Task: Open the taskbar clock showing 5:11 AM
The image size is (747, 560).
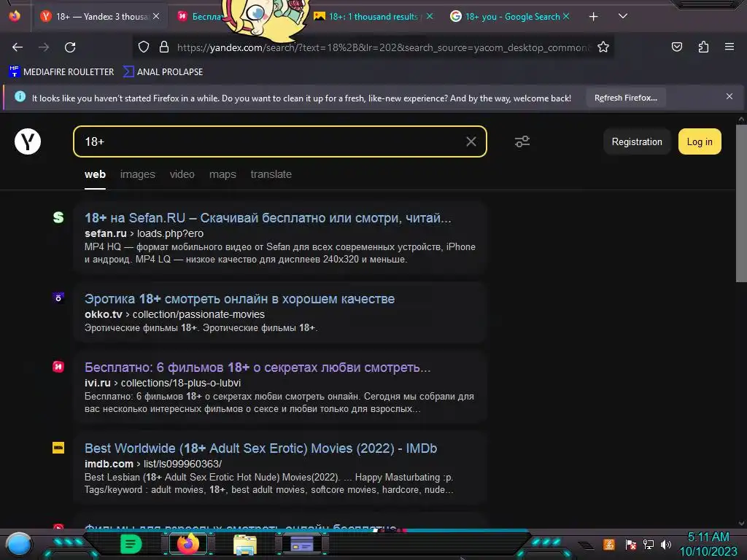Action: pos(708,544)
